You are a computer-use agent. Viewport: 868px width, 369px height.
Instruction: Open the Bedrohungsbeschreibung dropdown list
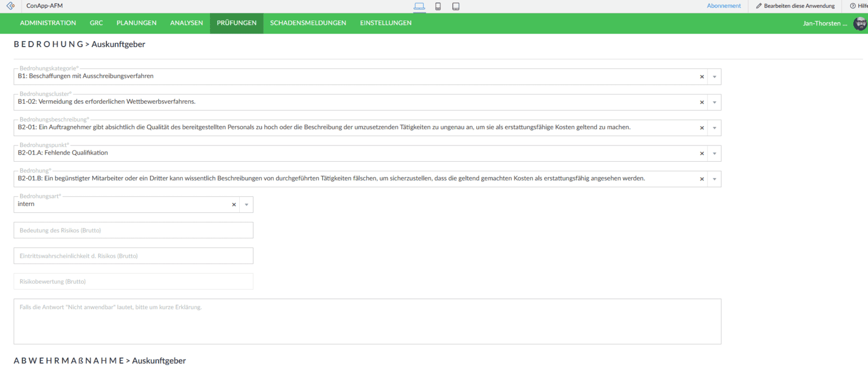coord(714,128)
